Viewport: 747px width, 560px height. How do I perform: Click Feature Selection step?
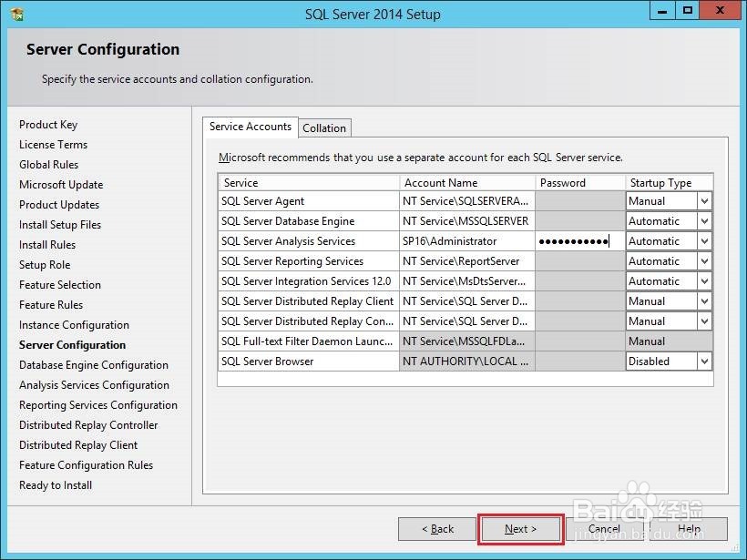[x=60, y=285]
